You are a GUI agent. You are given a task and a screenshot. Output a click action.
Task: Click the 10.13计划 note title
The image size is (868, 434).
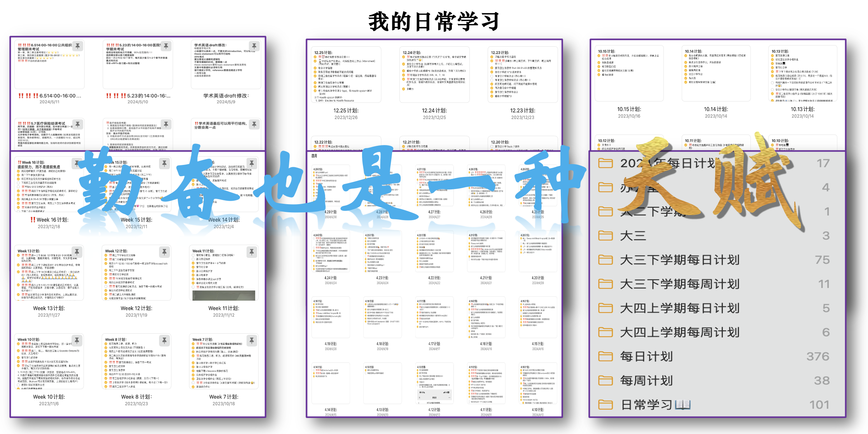point(802,109)
